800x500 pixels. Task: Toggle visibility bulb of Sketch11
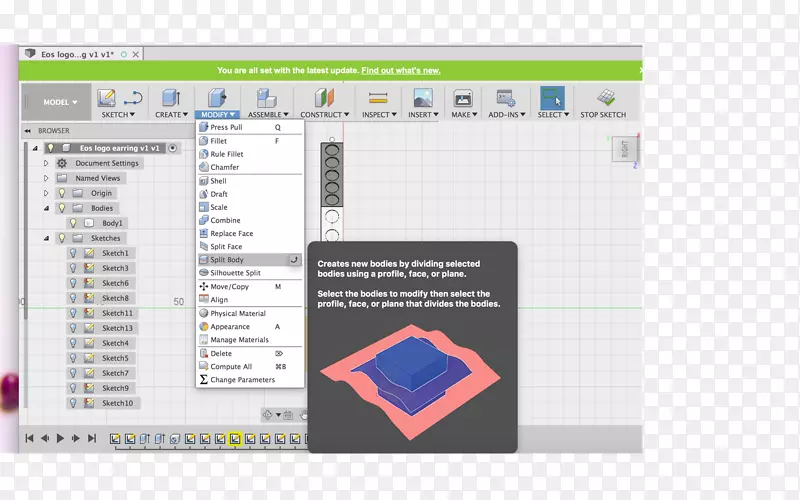tap(73, 313)
